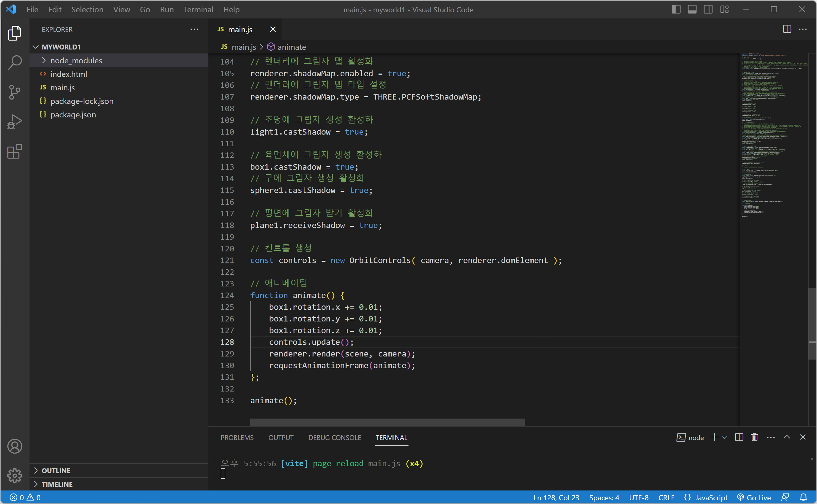Expand the node_modules folder
The width and height of the screenshot is (817, 504).
coord(76,60)
